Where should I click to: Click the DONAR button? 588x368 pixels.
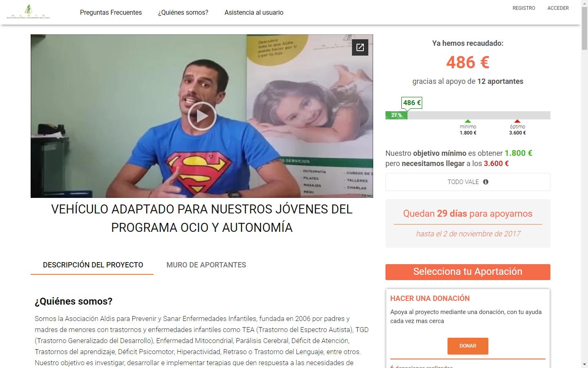[468, 346]
